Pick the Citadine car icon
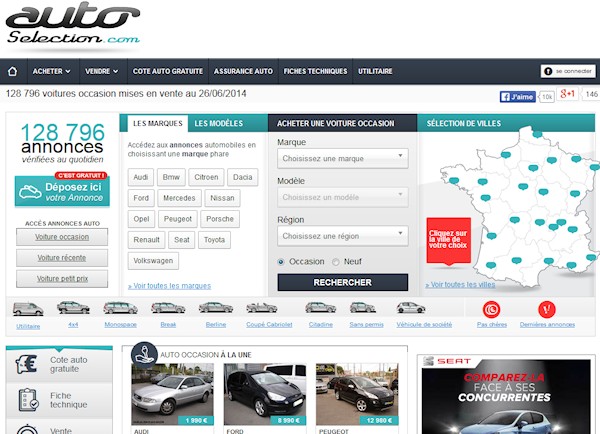600x434 pixels. (321, 307)
